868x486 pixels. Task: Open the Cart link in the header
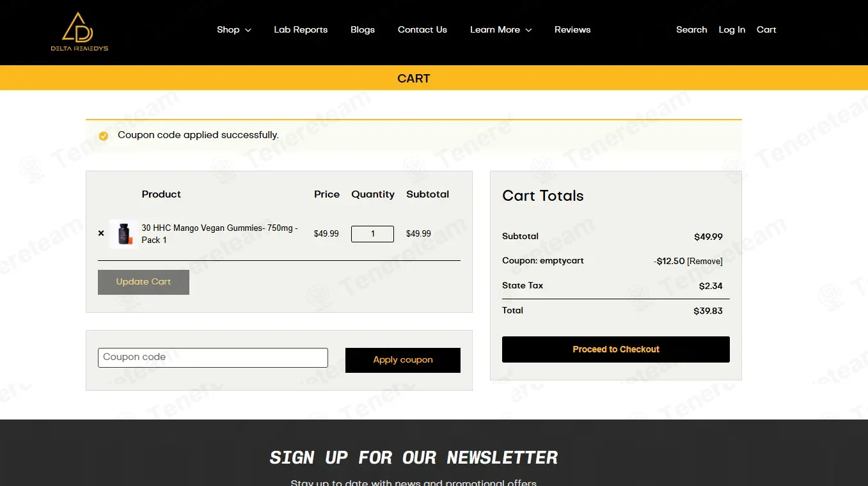click(766, 29)
